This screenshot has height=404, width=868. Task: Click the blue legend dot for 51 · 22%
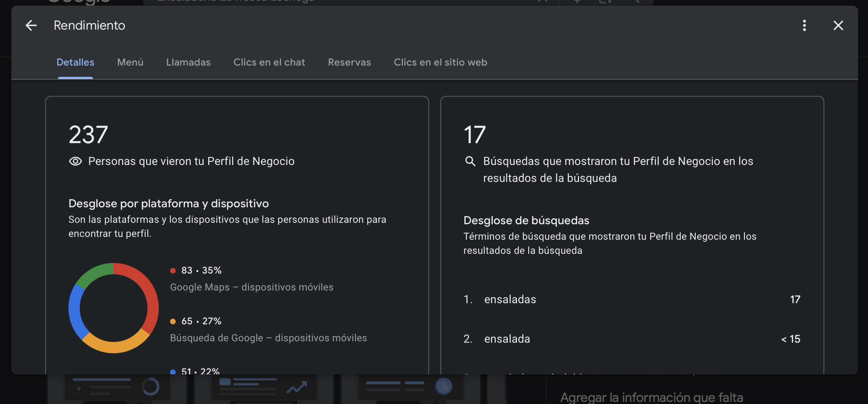pyautogui.click(x=173, y=372)
